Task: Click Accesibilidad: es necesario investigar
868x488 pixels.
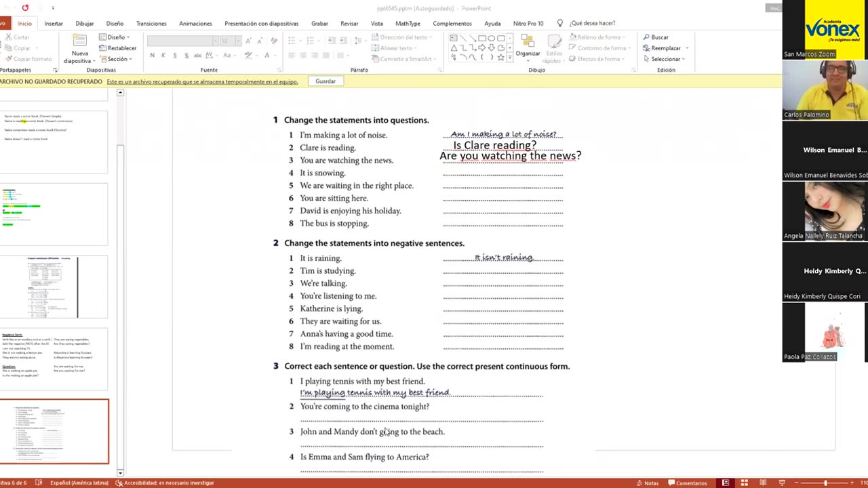Action: (x=165, y=483)
